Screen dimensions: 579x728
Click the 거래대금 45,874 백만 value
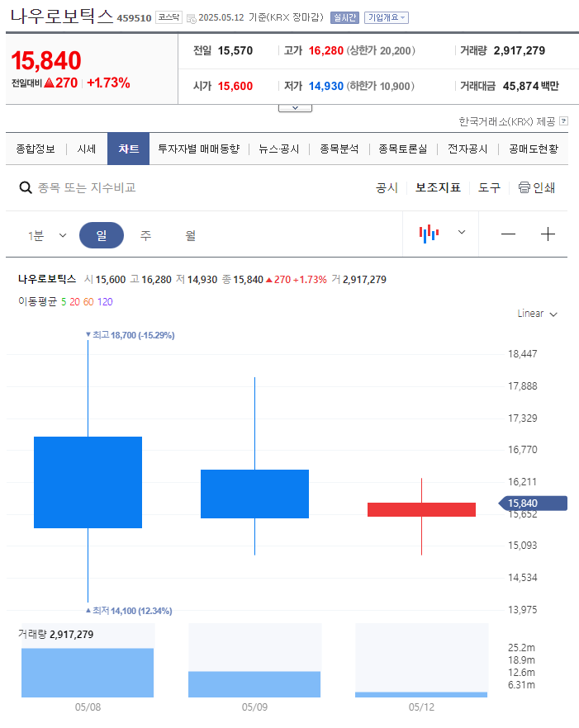point(530,87)
